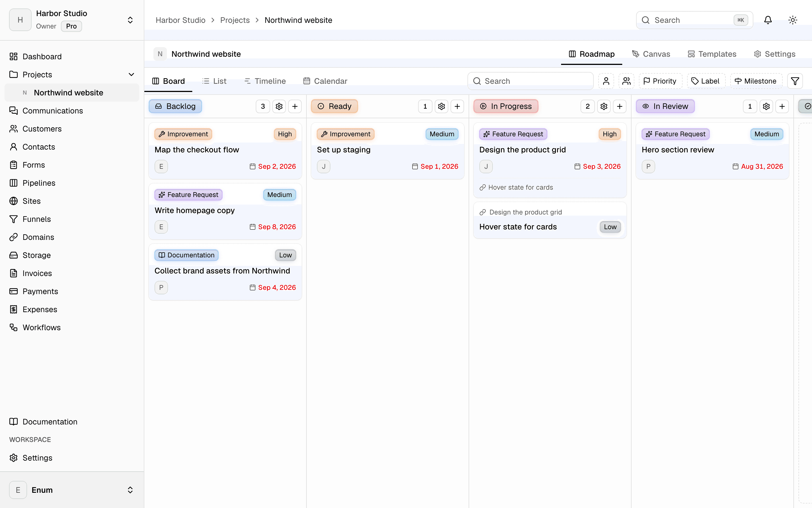This screenshot has height=508, width=812.
Task: Click the global Search box in header
Action: [694, 20]
